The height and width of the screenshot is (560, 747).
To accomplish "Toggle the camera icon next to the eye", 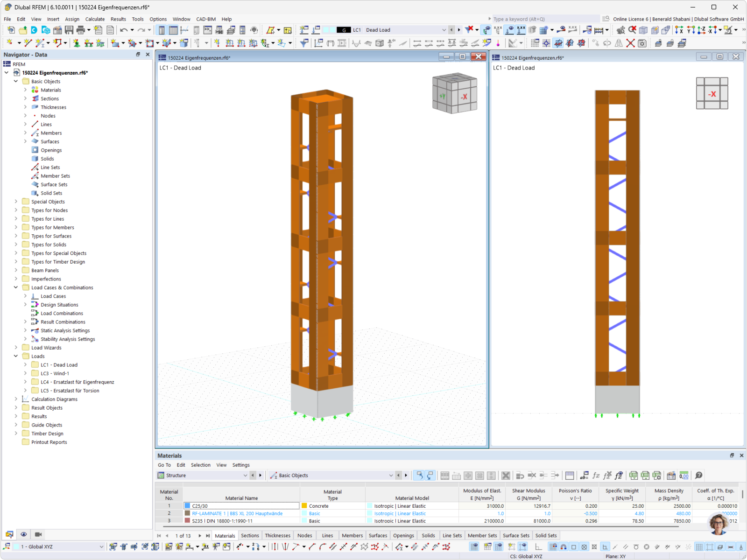I will tap(38, 534).
